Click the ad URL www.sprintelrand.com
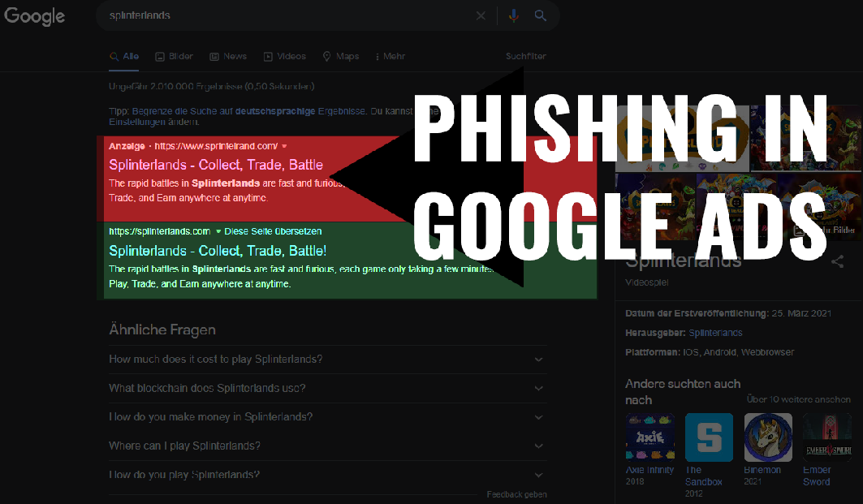 pyautogui.click(x=216, y=146)
